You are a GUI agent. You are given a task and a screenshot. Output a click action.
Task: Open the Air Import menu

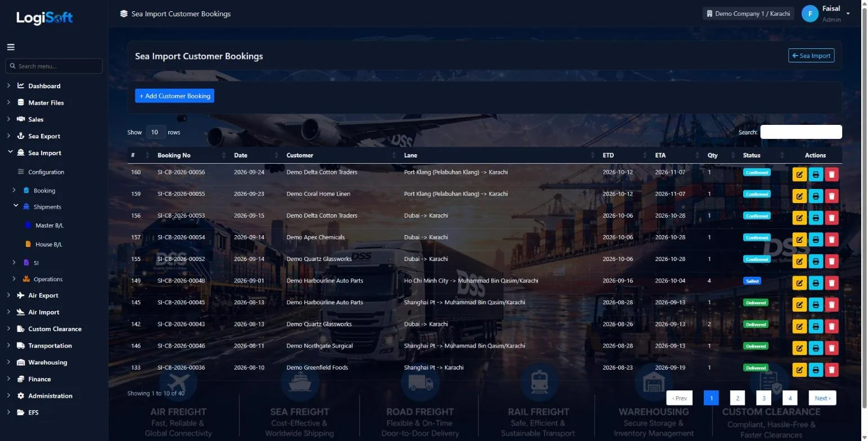point(44,312)
